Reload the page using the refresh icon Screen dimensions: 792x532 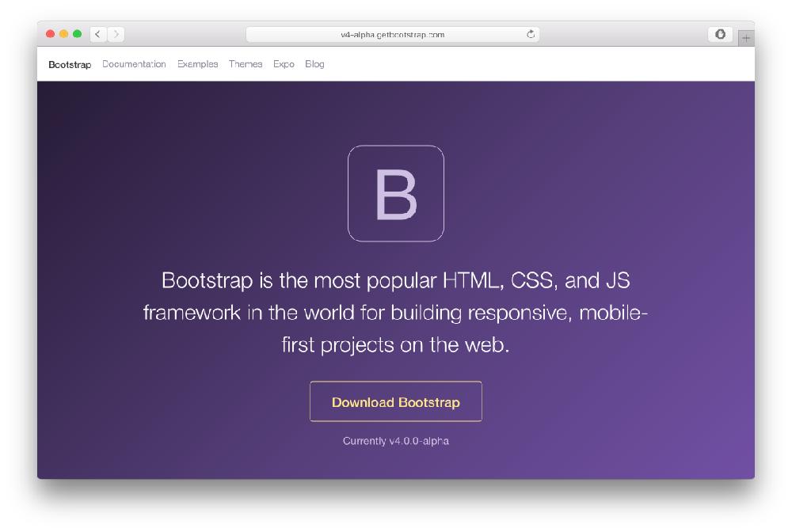(x=532, y=35)
